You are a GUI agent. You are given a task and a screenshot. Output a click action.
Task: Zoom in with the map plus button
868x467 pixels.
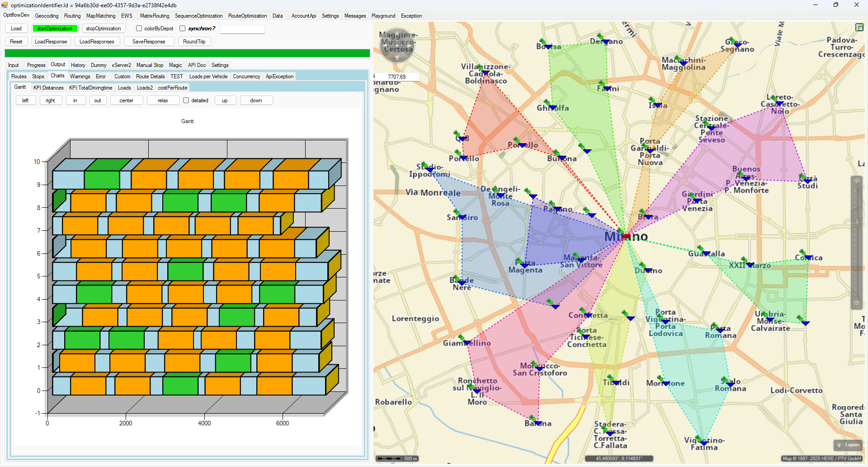(x=856, y=181)
